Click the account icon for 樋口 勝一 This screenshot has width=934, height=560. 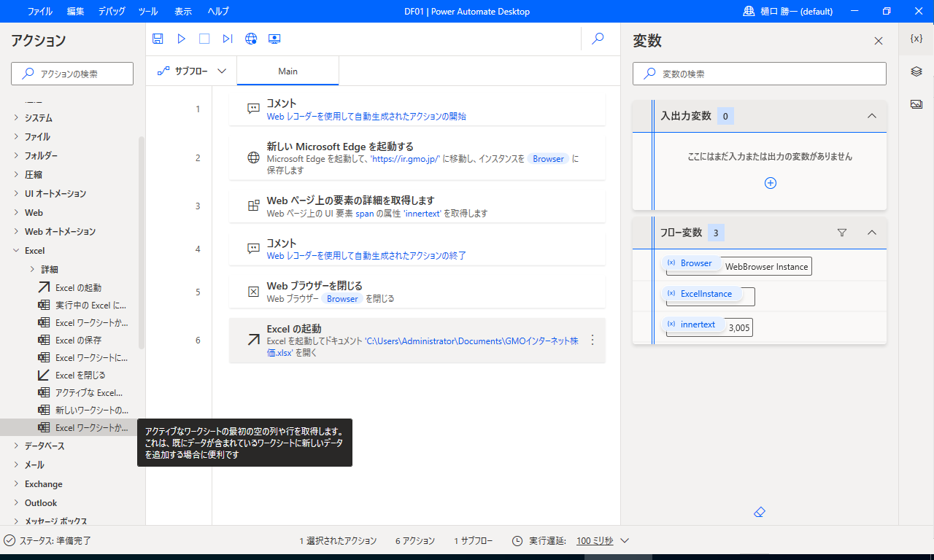coord(749,11)
